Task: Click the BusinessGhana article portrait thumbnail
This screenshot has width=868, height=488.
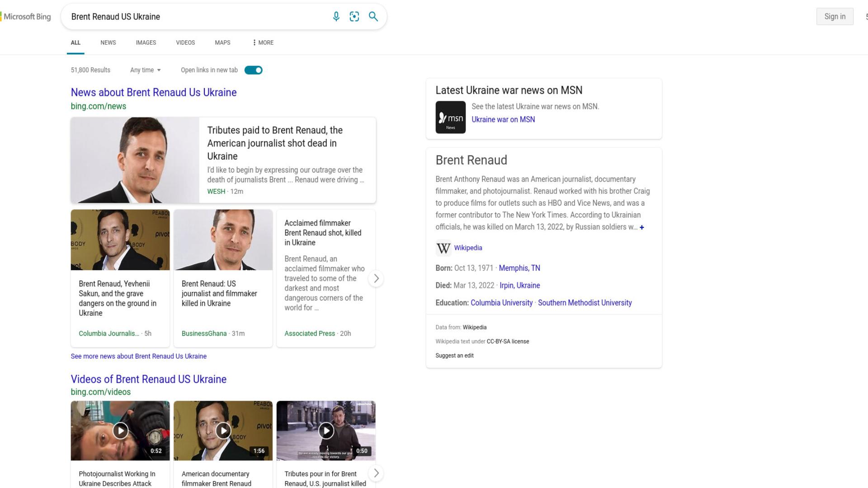Action: [x=223, y=240]
